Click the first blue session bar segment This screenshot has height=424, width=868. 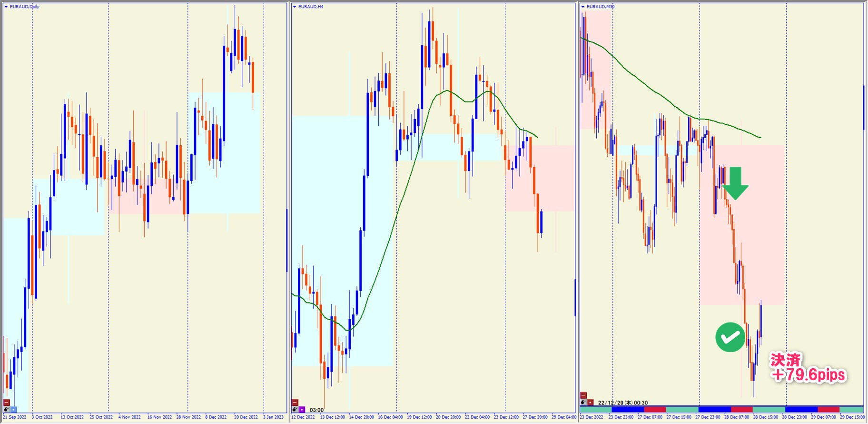click(627, 410)
